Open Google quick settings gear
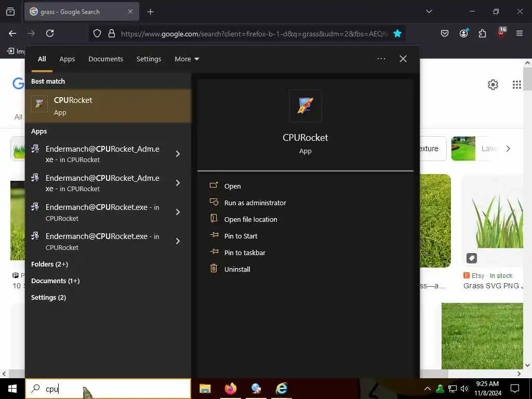The image size is (532, 399). point(493,85)
